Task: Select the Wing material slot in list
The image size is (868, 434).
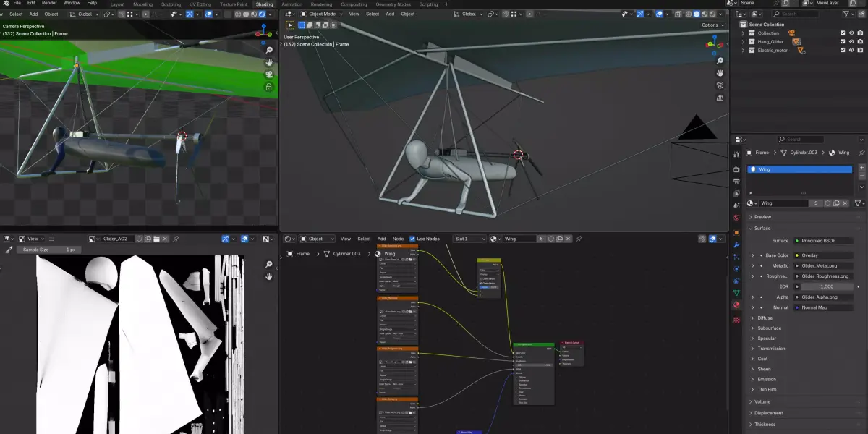Action: [x=799, y=169]
